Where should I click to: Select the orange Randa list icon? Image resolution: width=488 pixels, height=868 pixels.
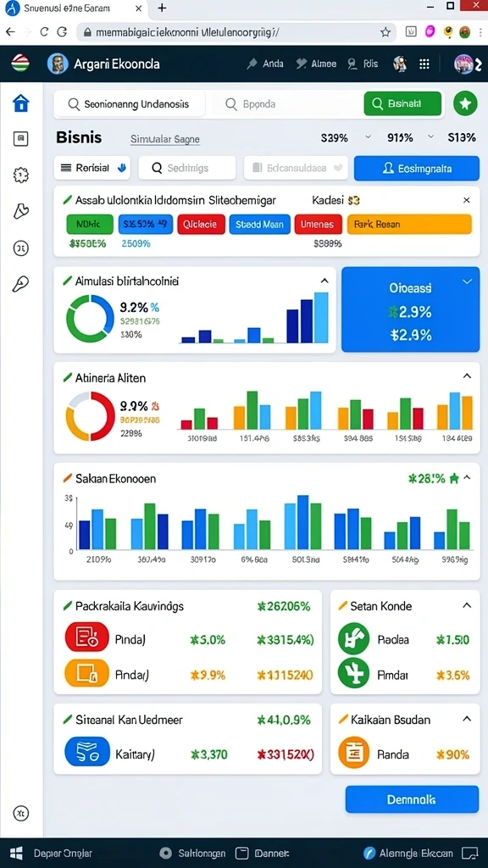[353, 754]
